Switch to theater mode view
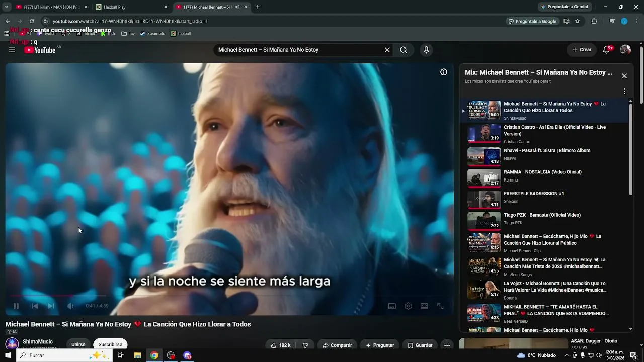The width and height of the screenshot is (644, 362). [424, 306]
